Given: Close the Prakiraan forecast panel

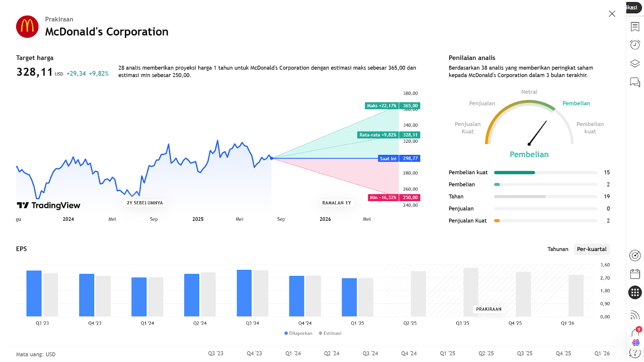Looking at the screenshot, I should [612, 14].
